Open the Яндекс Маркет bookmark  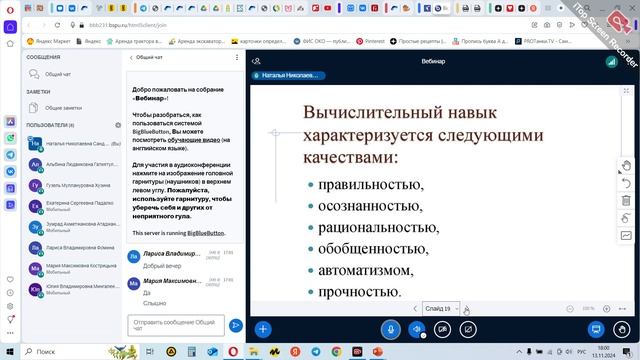[x=49, y=41]
